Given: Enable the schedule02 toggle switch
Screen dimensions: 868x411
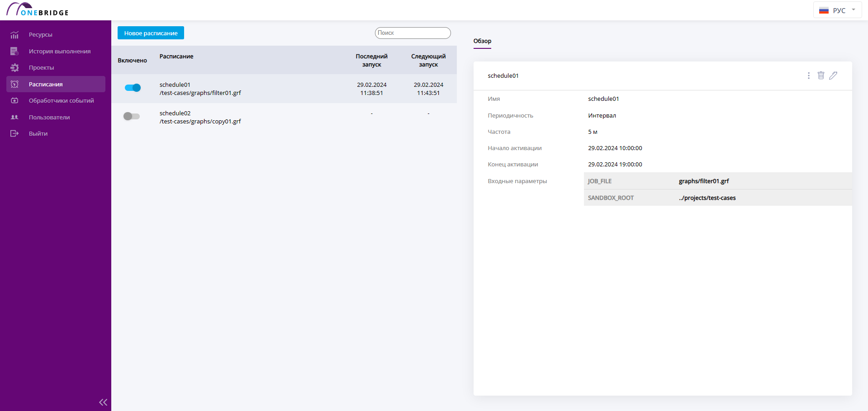Looking at the screenshot, I should [132, 116].
